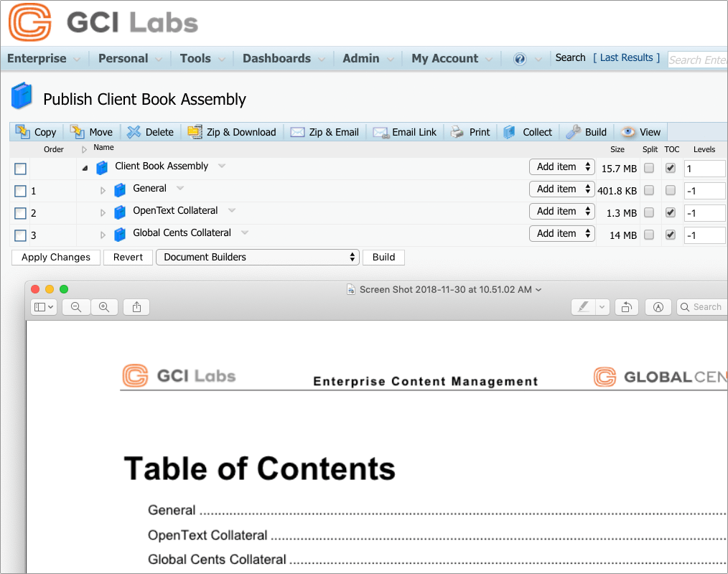Screen dimensions: 728x574
Task: Zoom out in the Preview window
Action: (76, 306)
